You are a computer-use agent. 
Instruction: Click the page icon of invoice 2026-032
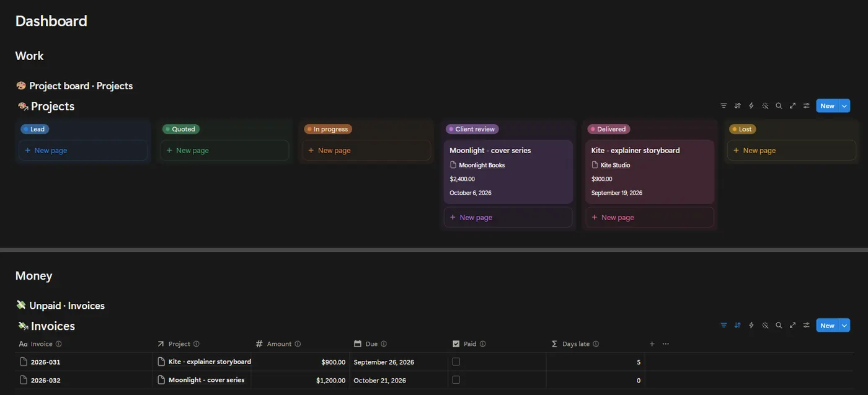click(24, 380)
